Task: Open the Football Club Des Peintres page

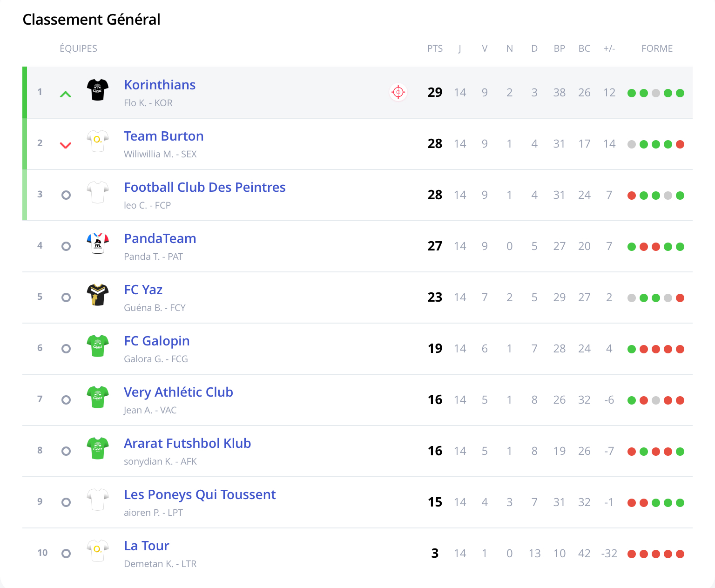Action: pos(205,187)
